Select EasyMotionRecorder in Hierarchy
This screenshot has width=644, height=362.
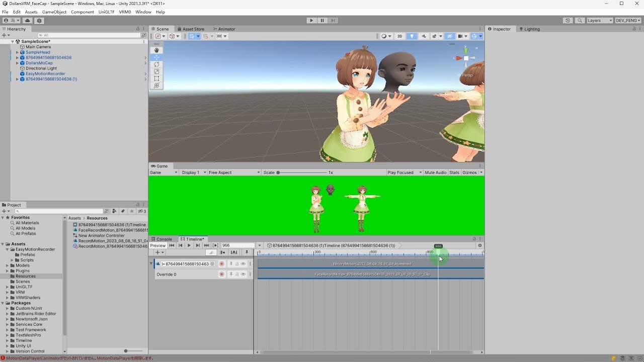coord(45,74)
